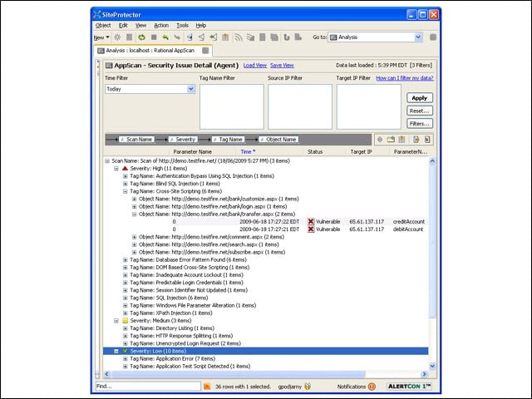Click the Apply filter button
Image resolution: width=532 pixels, height=399 pixels.
(x=420, y=98)
